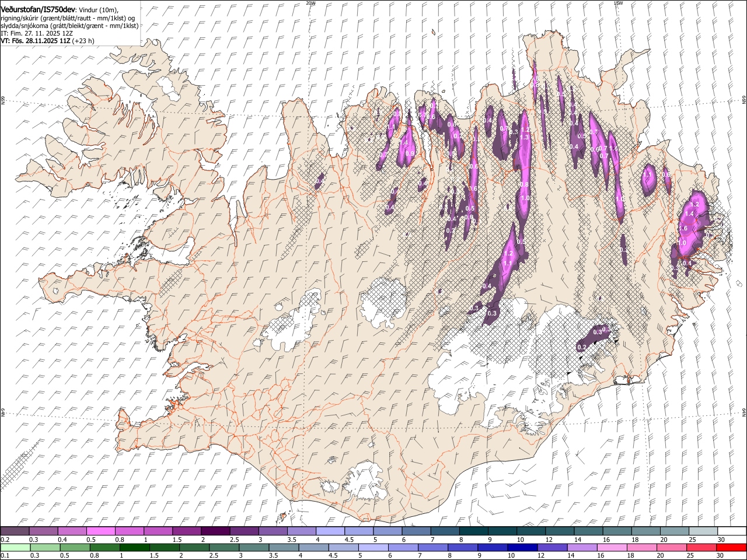The image size is (747, 560).
Task: Click the 15W longitude label
Action: 618,3
